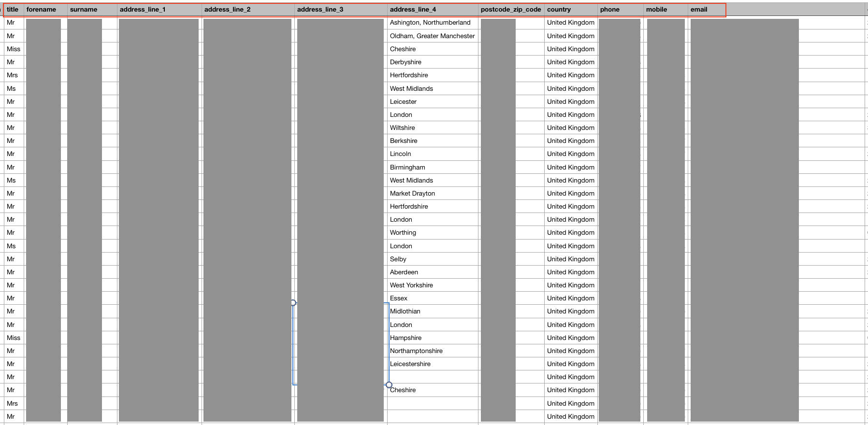Click the 'Aberdeen' cell
This screenshot has height=425, width=868.
[433, 272]
